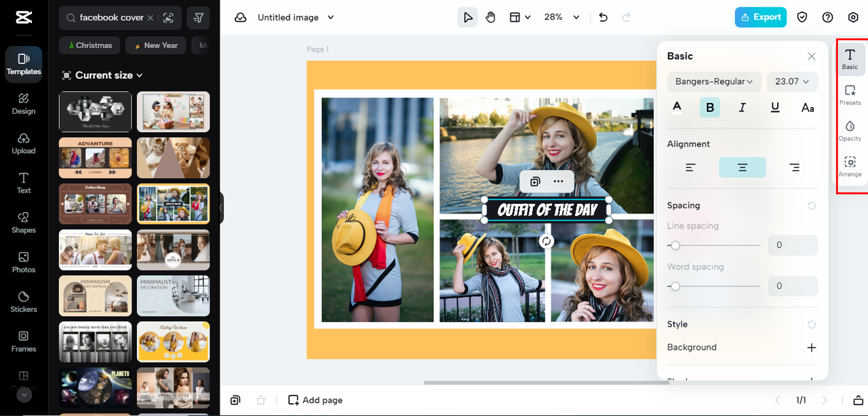
Task: Click the Line spacing slider handle
Action: 675,245
